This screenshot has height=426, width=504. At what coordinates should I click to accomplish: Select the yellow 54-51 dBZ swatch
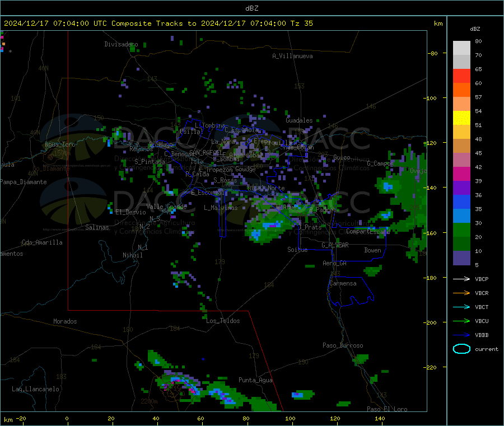coord(461,118)
